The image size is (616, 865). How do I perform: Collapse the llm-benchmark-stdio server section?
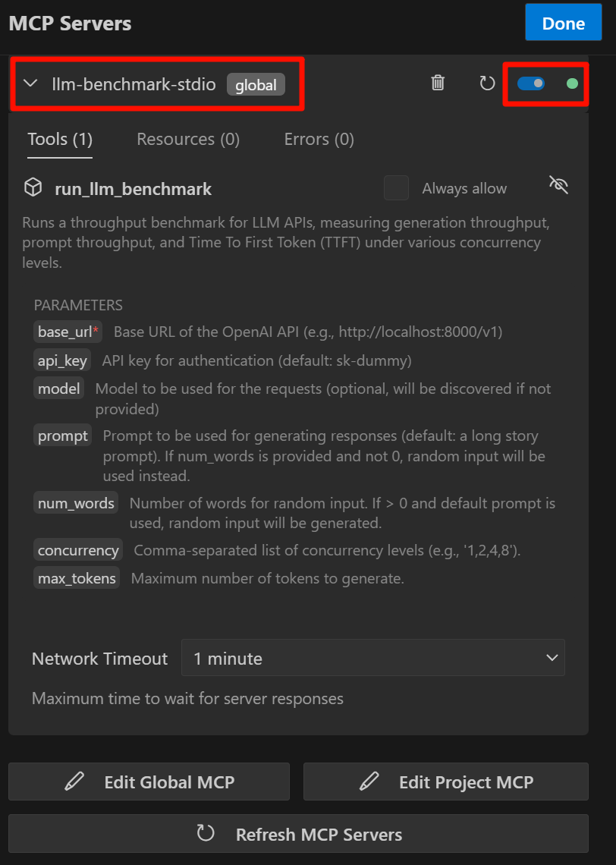point(31,83)
